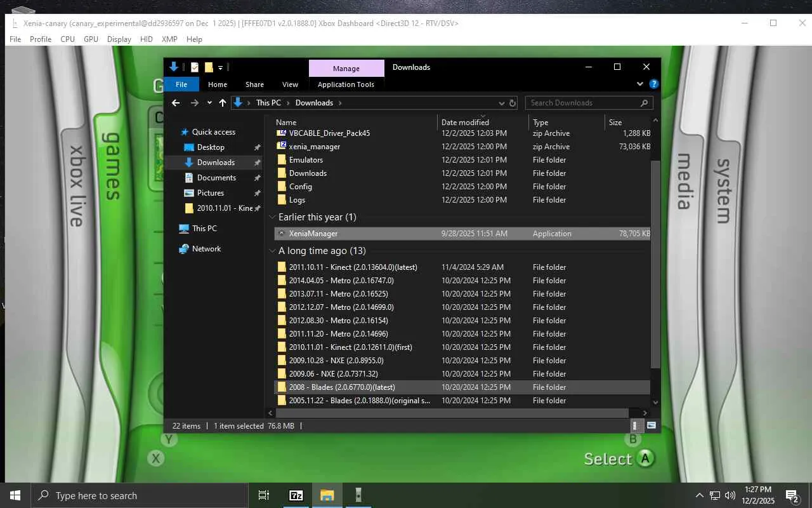Open Pictures in the navigation pane
The width and height of the screenshot is (812, 508).
[x=210, y=193]
